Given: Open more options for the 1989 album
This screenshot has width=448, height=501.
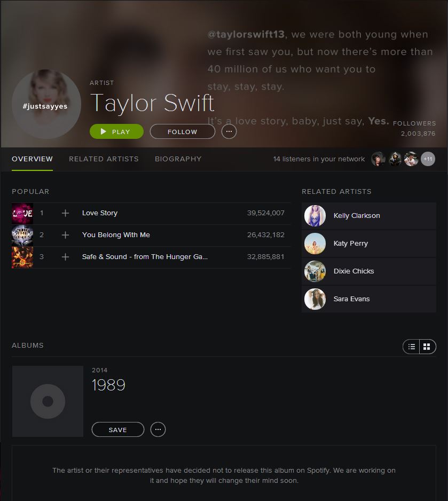Looking at the screenshot, I should click(158, 429).
